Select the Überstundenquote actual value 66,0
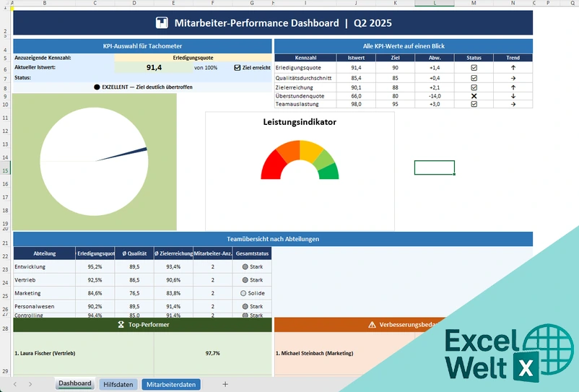Screen dimensions: 579x392 (356, 96)
